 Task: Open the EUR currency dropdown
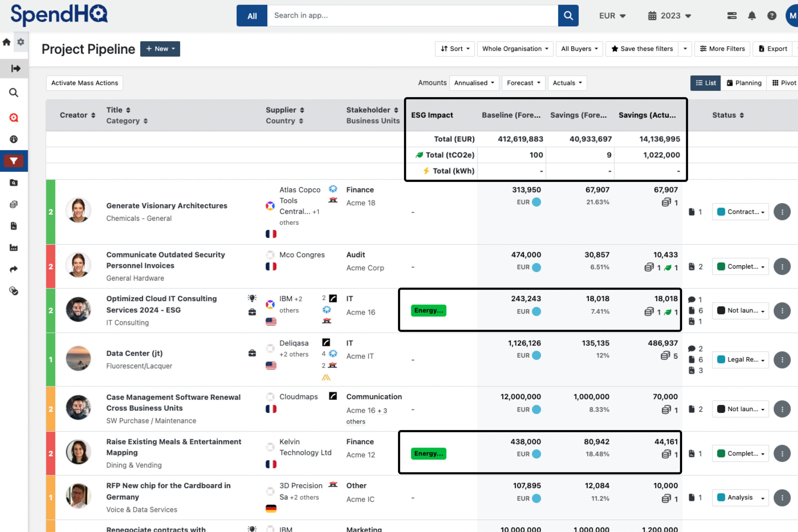coord(613,16)
